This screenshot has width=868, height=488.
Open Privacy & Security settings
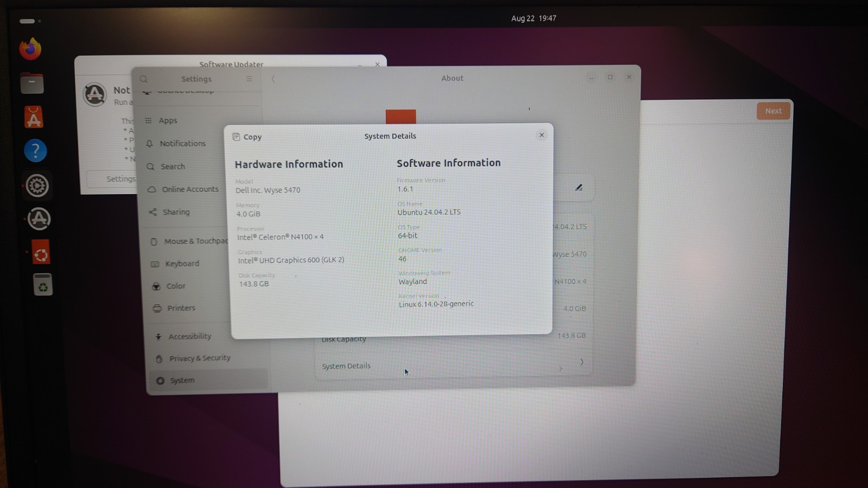click(x=199, y=358)
